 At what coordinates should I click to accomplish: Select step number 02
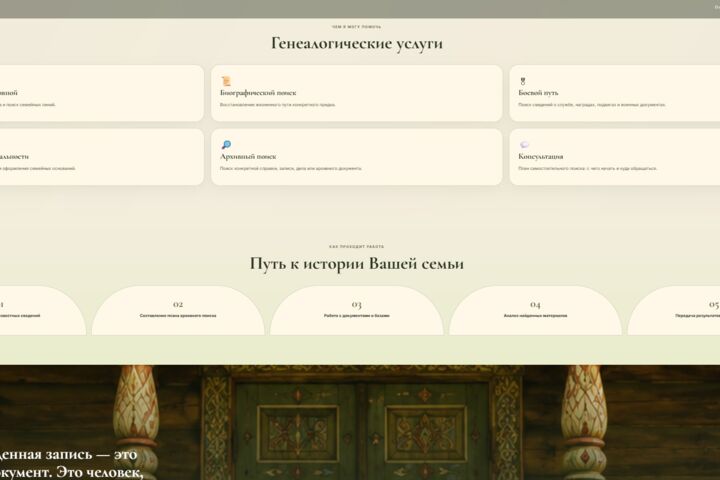178,305
